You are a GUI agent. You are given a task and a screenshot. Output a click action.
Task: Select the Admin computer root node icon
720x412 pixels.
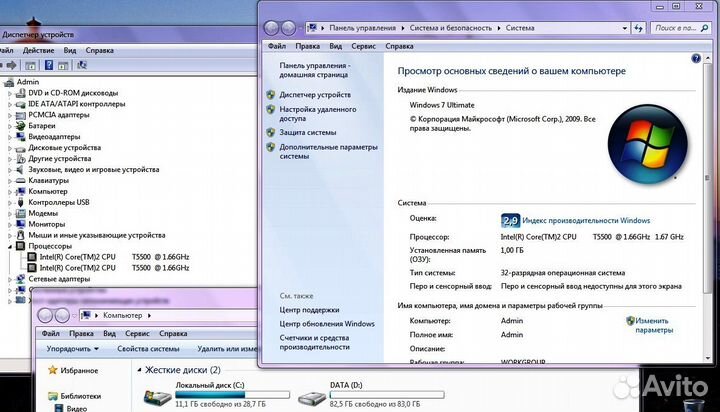[9, 82]
